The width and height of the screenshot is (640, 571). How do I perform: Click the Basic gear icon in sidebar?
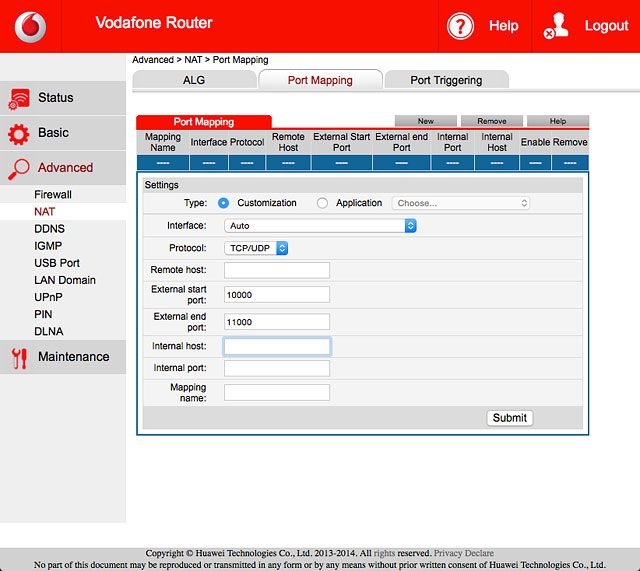pyautogui.click(x=19, y=134)
